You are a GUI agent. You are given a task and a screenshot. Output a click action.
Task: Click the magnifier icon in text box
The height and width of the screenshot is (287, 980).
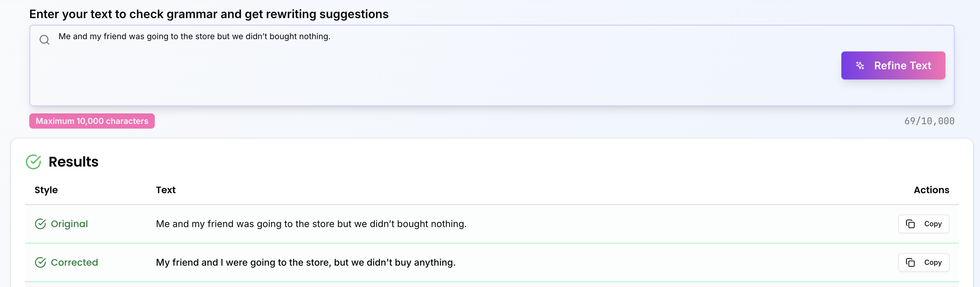[44, 39]
